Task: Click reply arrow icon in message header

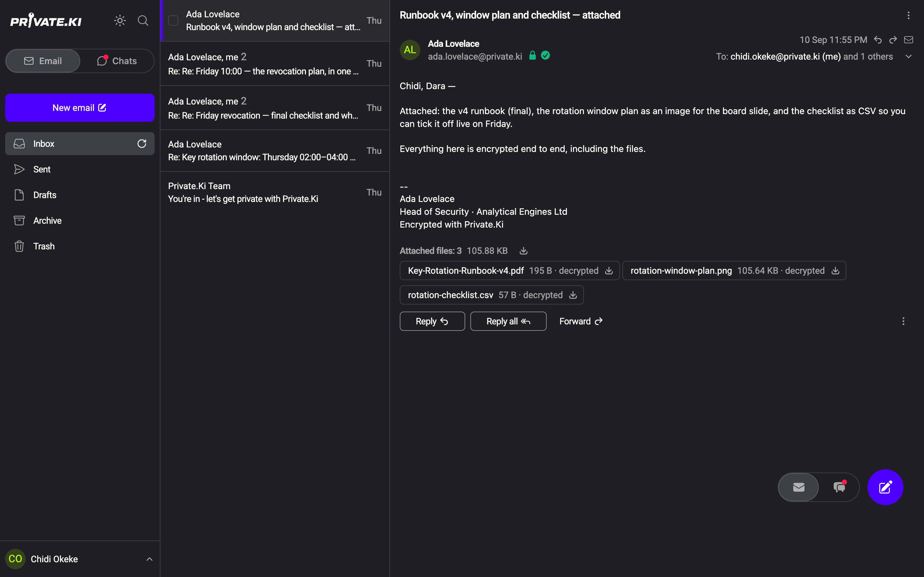Action: (x=878, y=40)
